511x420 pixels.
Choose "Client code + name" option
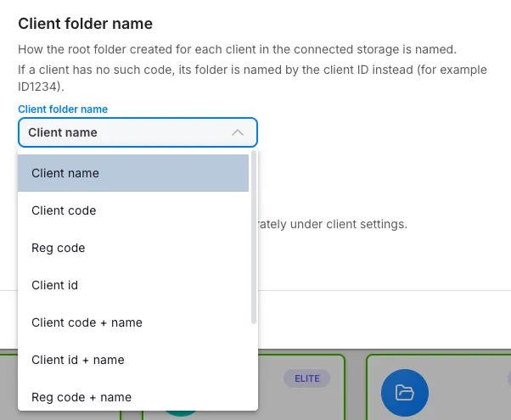(133, 322)
